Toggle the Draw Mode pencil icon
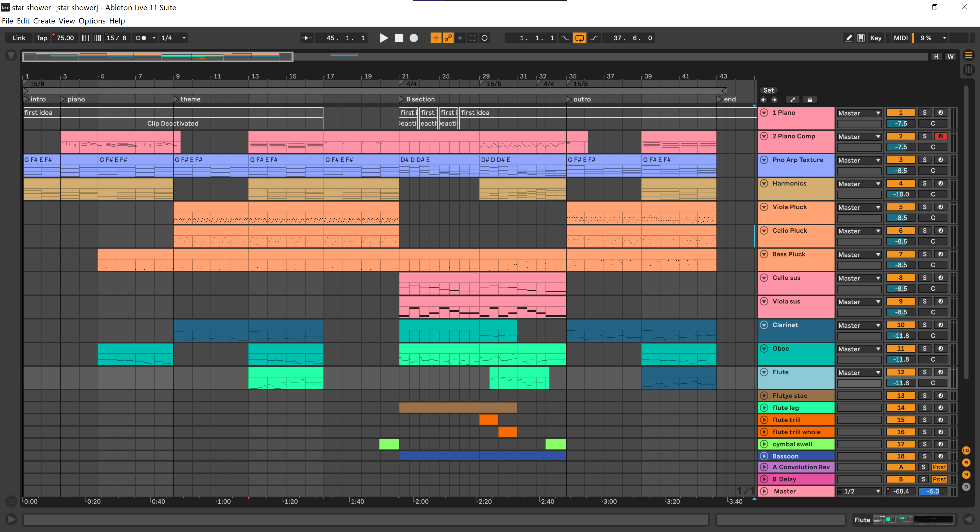 pos(849,38)
